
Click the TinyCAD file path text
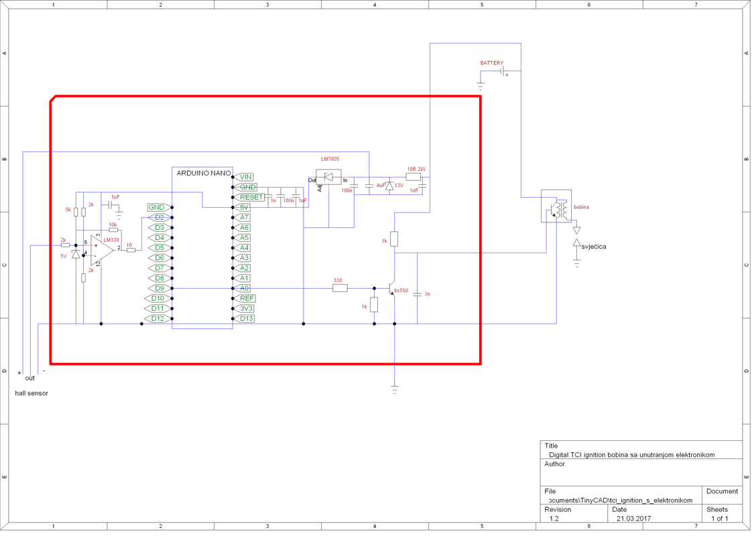pyautogui.click(x=621, y=500)
